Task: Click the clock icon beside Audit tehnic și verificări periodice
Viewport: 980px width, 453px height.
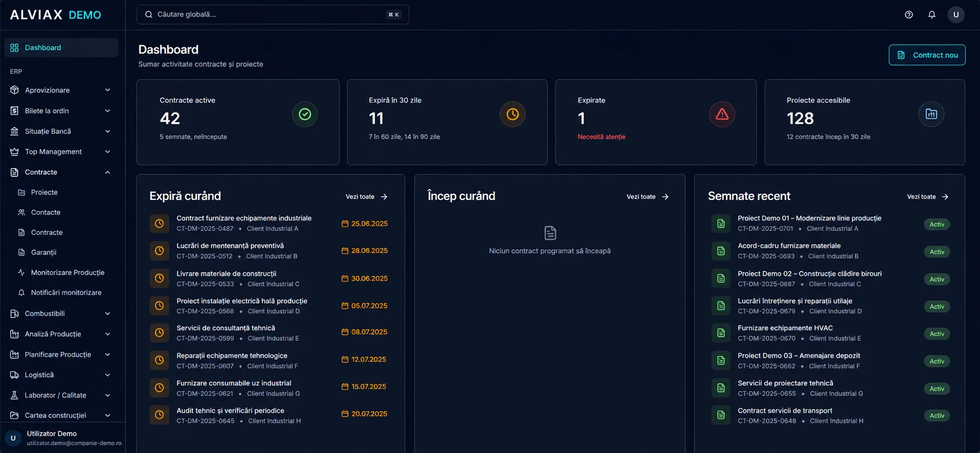Action: (x=159, y=415)
